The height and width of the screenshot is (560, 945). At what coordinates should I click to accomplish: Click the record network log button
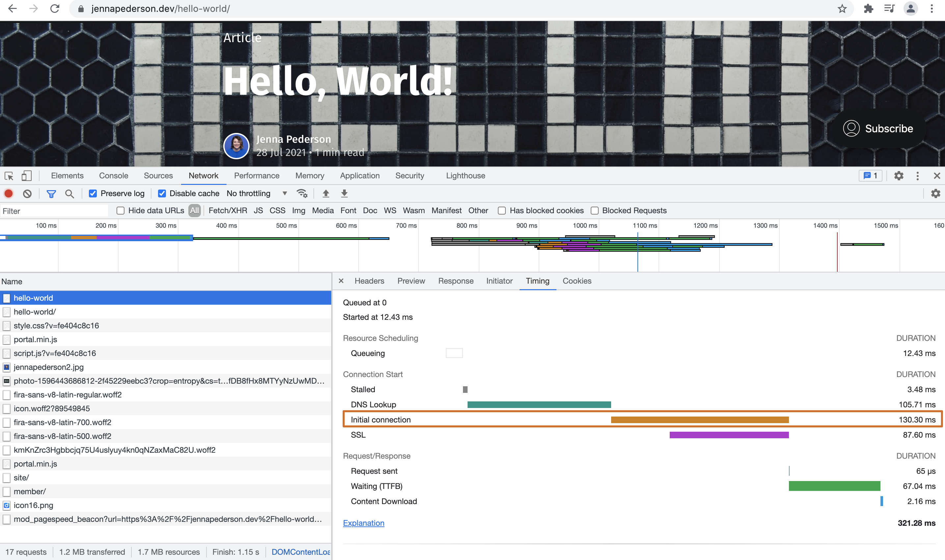9,193
